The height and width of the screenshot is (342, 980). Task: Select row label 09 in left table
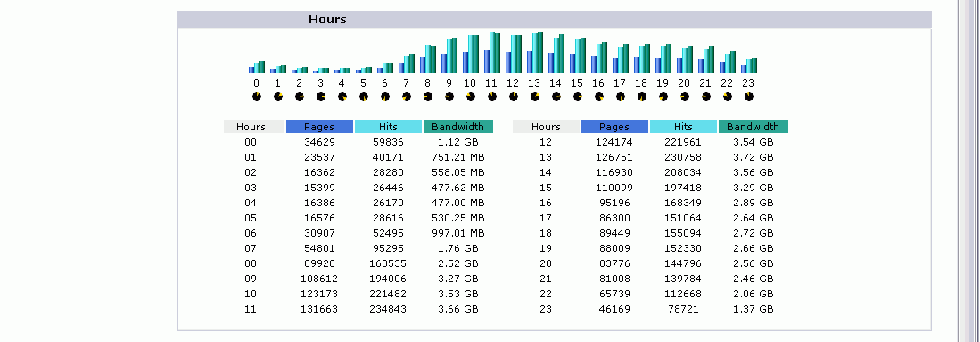pos(251,279)
